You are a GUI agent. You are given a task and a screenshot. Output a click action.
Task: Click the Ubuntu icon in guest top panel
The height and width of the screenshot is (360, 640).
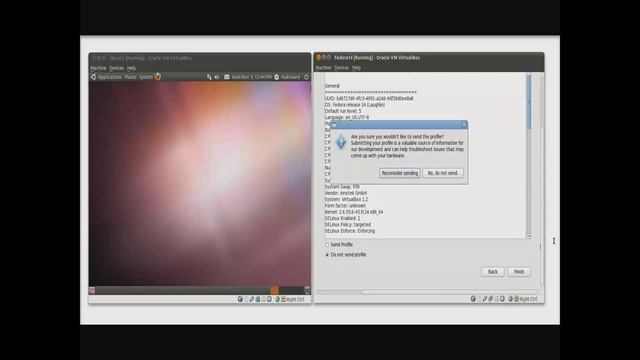coord(93,77)
